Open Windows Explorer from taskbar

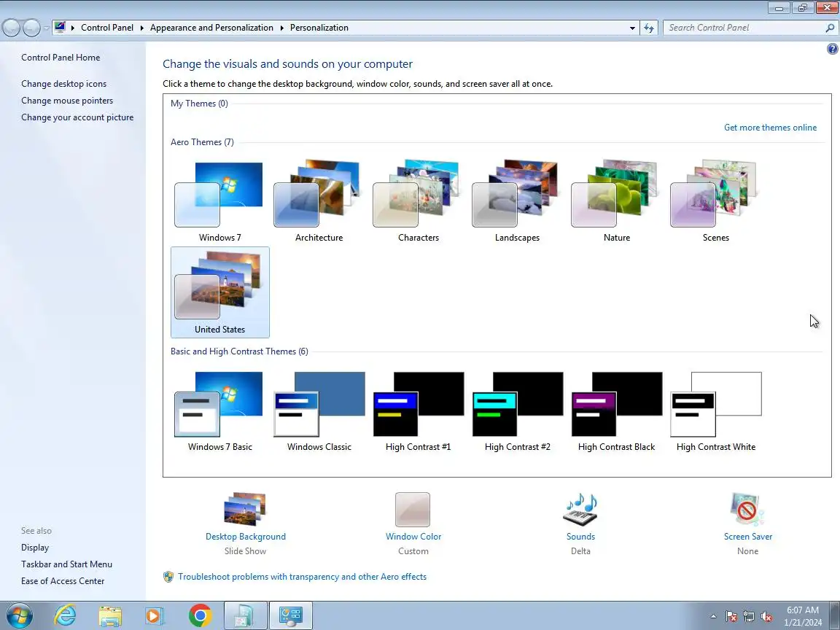[x=110, y=616]
